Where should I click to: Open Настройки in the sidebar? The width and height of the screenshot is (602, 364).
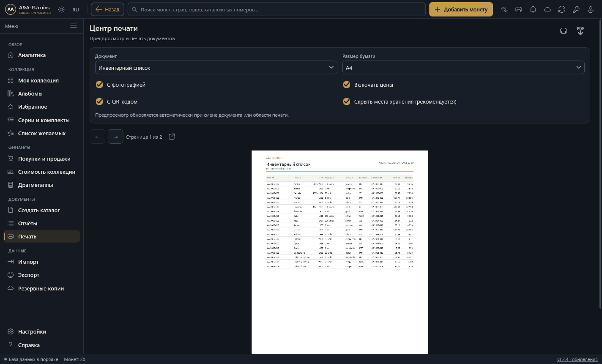(41, 331)
